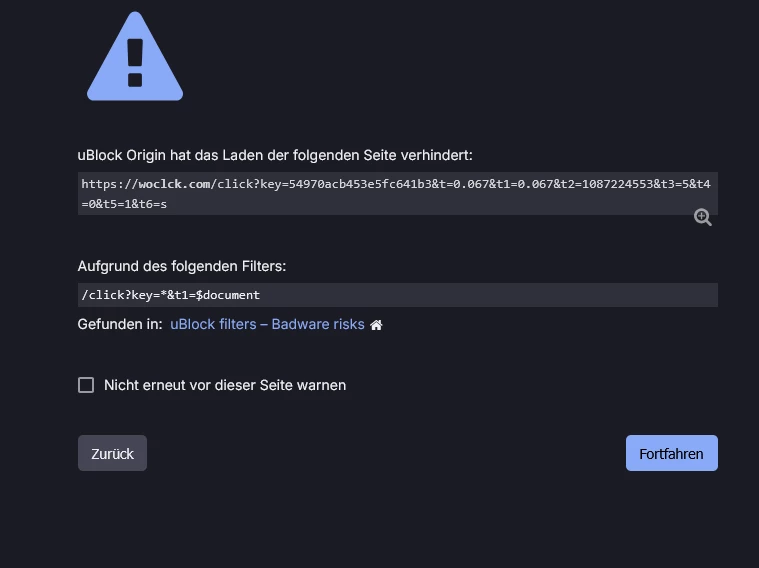Click the home icon after Badware risks
Image resolution: width=759 pixels, height=568 pixels.
[377, 325]
